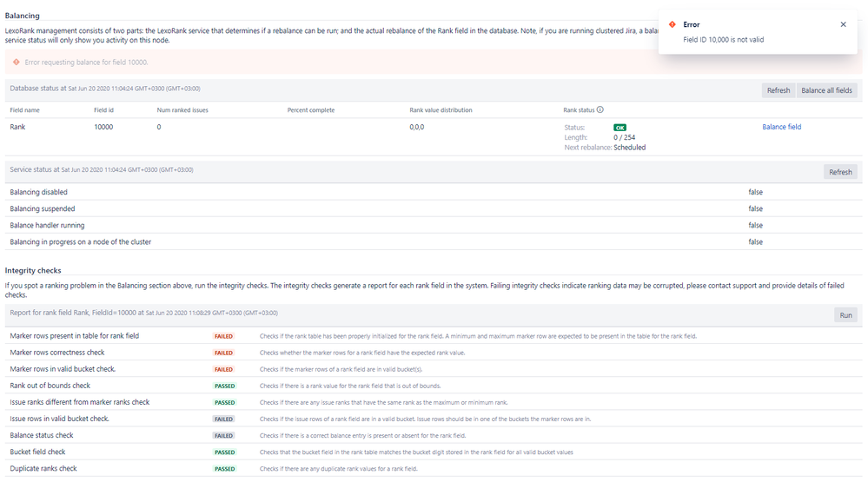
Task: Select the Balancing disabled row
Action: 38,192
